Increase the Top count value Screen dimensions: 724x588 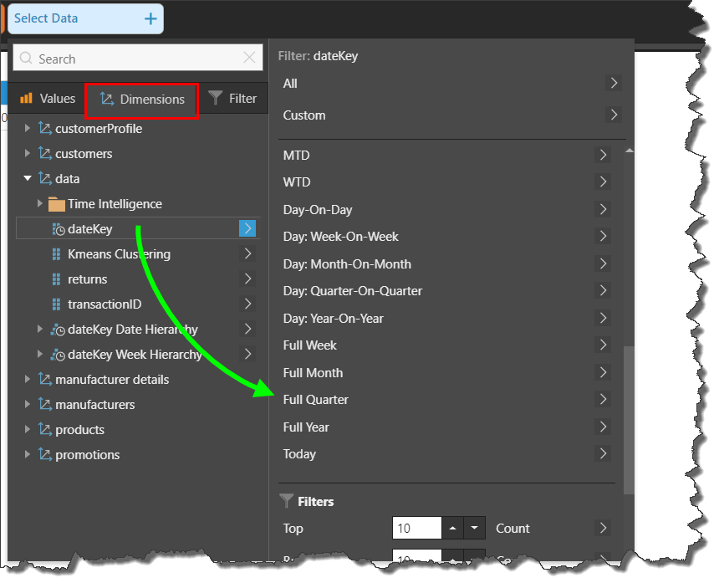pyautogui.click(x=452, y=529)
